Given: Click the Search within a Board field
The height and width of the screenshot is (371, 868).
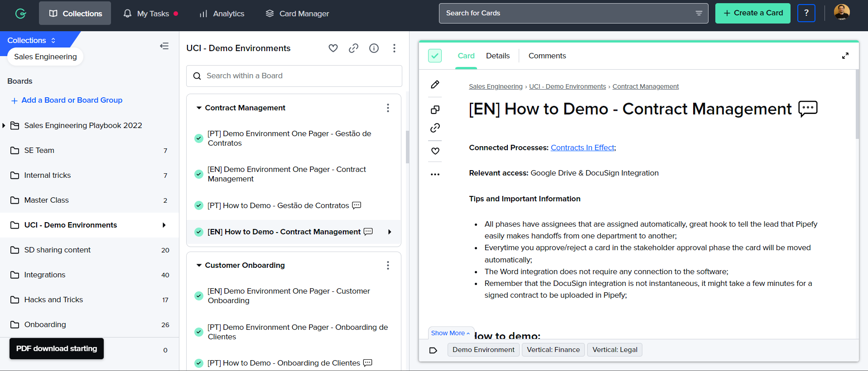Looking at the screenshot, I should 294,76.
